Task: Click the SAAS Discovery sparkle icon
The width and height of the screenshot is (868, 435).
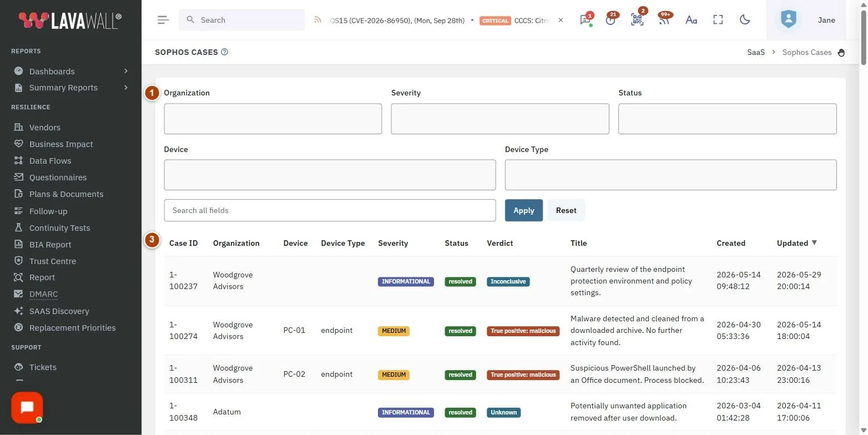Action: [18, 311]
